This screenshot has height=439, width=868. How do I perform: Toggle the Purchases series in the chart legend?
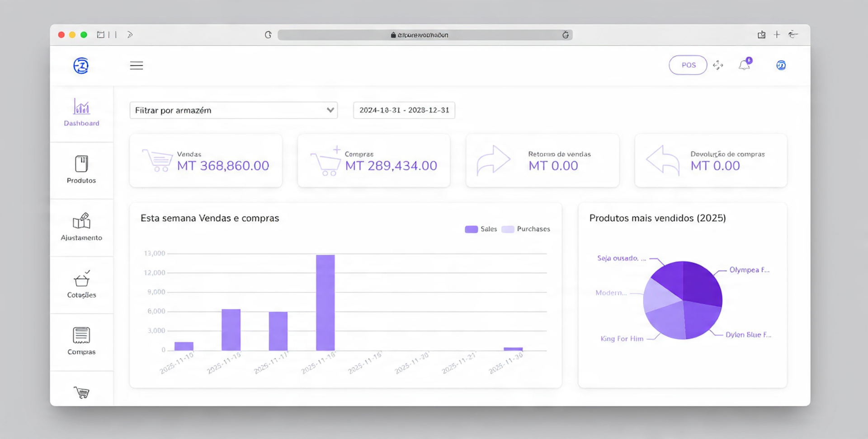[x=525, y=229]
